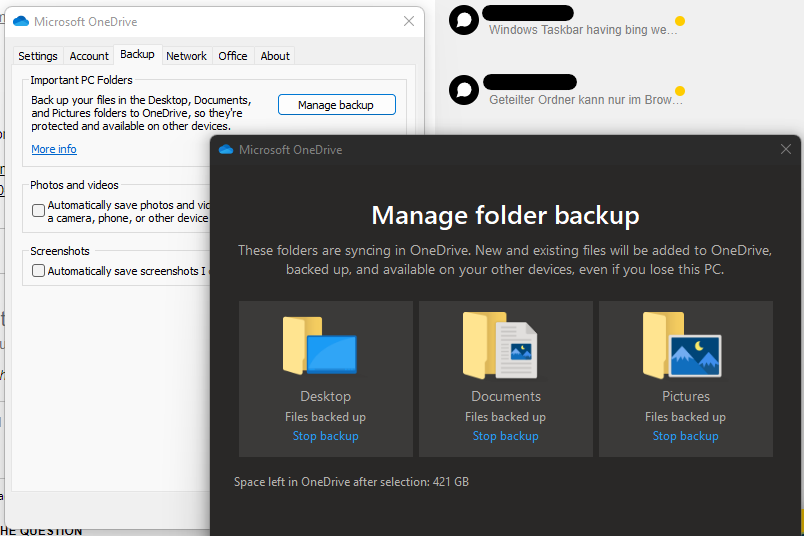The width and height of the screenshot is (804, 536).
Task: Click Files backed up text under Desktop
Action: 326,417
